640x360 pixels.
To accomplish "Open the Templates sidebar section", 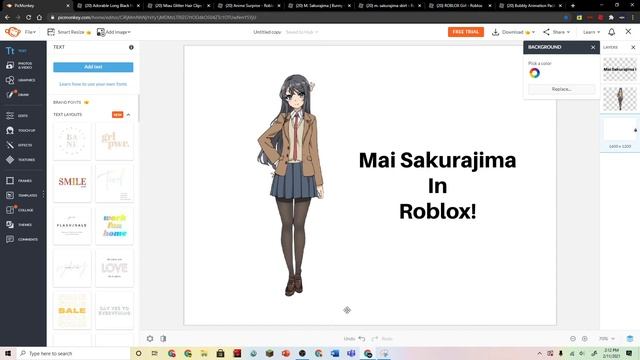I will click(x=21, y=195).
